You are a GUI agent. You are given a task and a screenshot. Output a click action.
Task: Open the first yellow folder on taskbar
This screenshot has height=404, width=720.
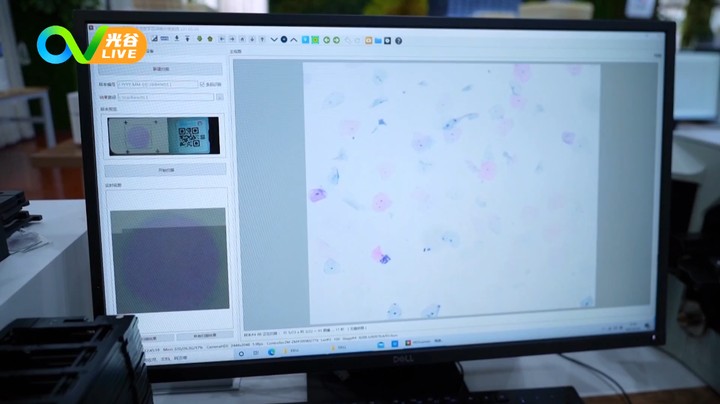pyautogui.click(x=286, y=351)
